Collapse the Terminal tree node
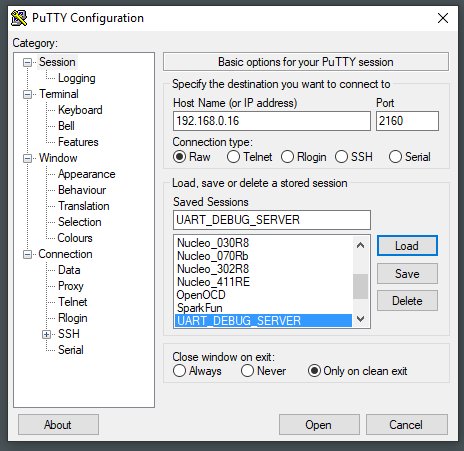Viewport: 464px width, 451px height. 27,94
